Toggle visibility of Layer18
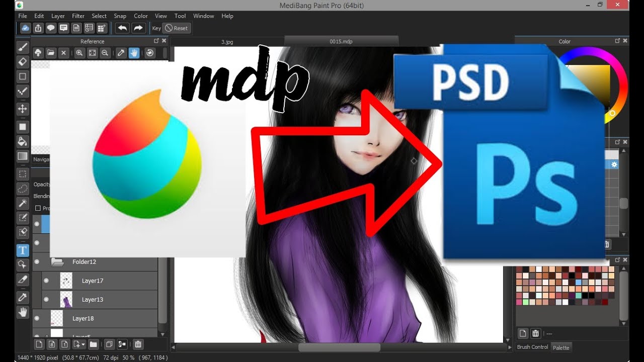644x362 pixels. [x=37, y=318]
